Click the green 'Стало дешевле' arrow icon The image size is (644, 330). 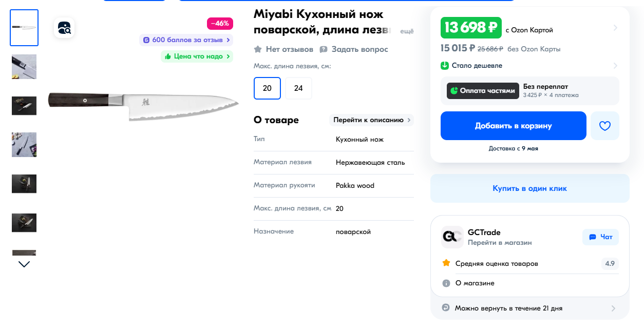pyautogui.click(x=445, y=66)
